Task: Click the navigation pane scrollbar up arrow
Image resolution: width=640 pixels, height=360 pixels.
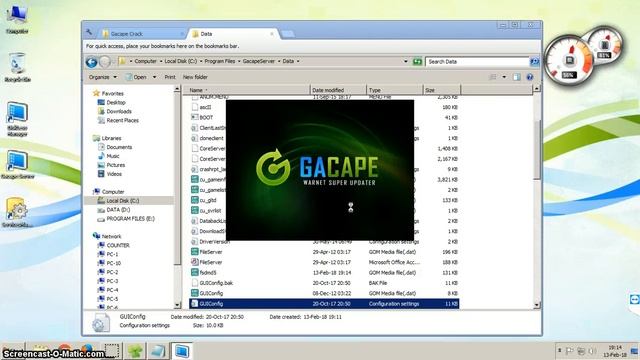Action: coord(177,89)
